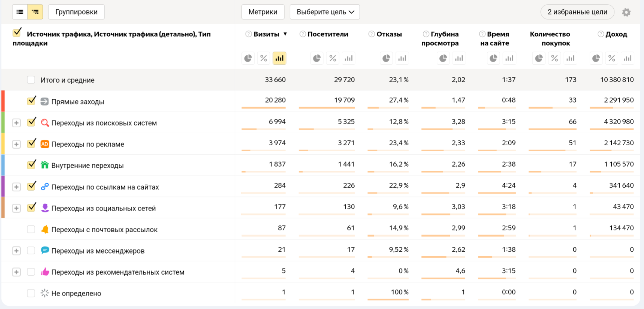Expand Переходы по рекламе row
644x309 pixels.
coord(16,144)
